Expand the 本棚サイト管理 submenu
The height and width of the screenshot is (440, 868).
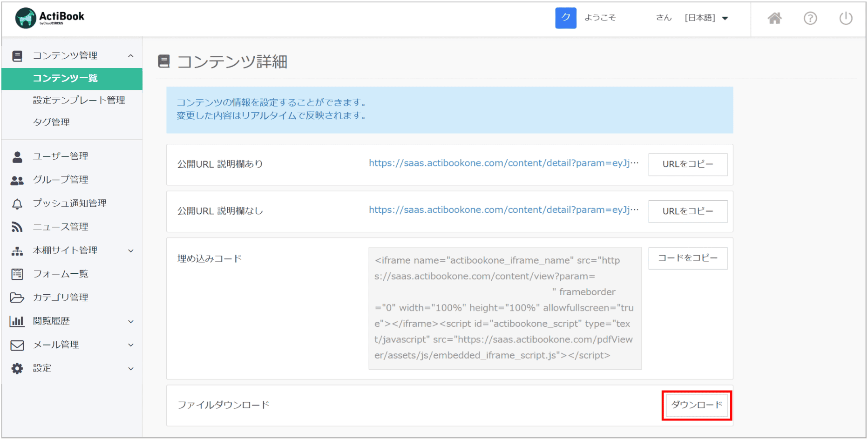point(131,251)
